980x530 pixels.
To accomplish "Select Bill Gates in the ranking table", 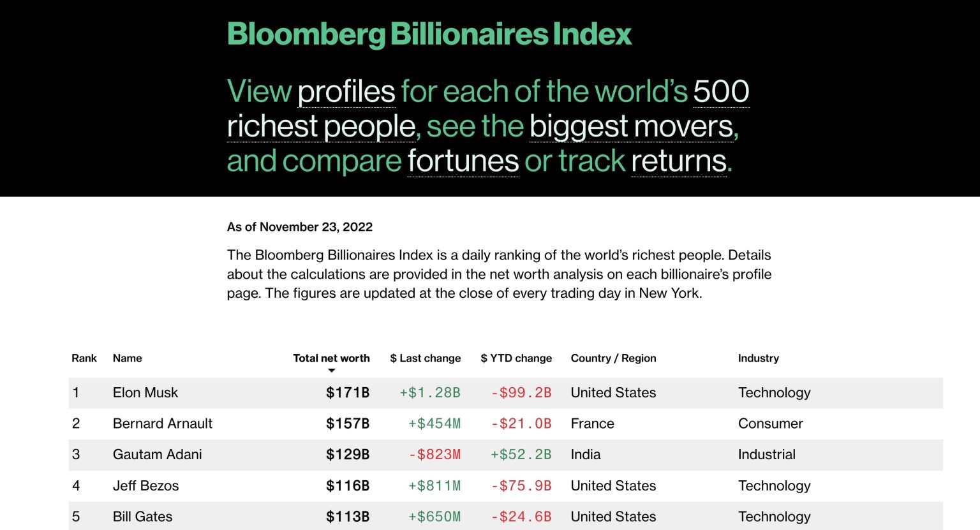I will 143,517.
